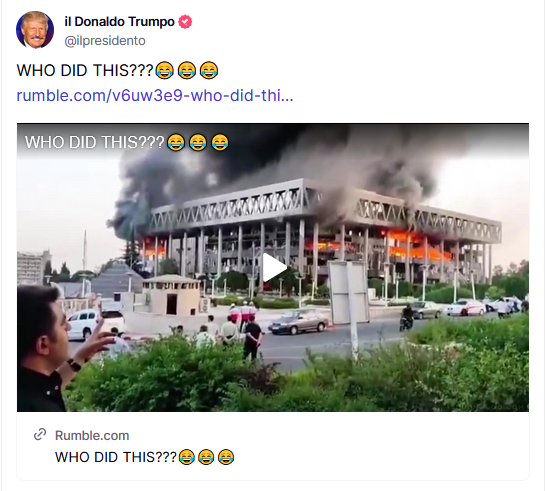
Task: Open the rumble.com/v6uw3e9 hyperlink
Action: [155, 95]
